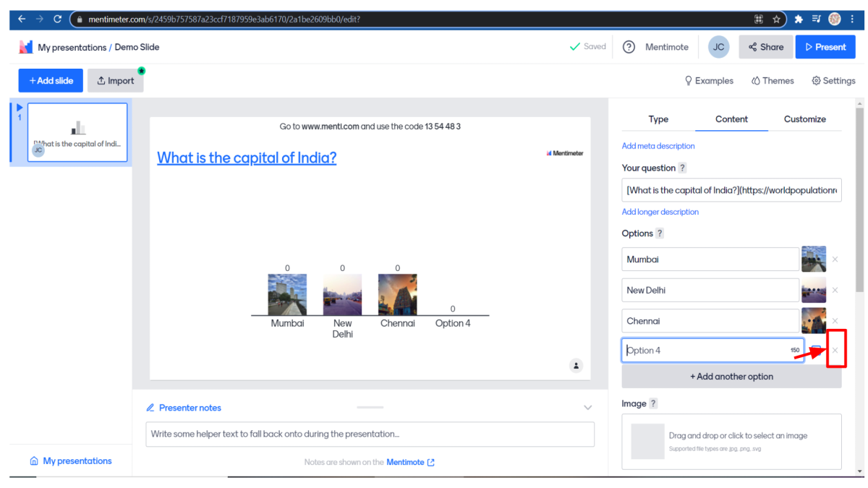Open Themes from the toolbar
The height and width of the screenshot is (488, 868).
(x=773, y=81)
